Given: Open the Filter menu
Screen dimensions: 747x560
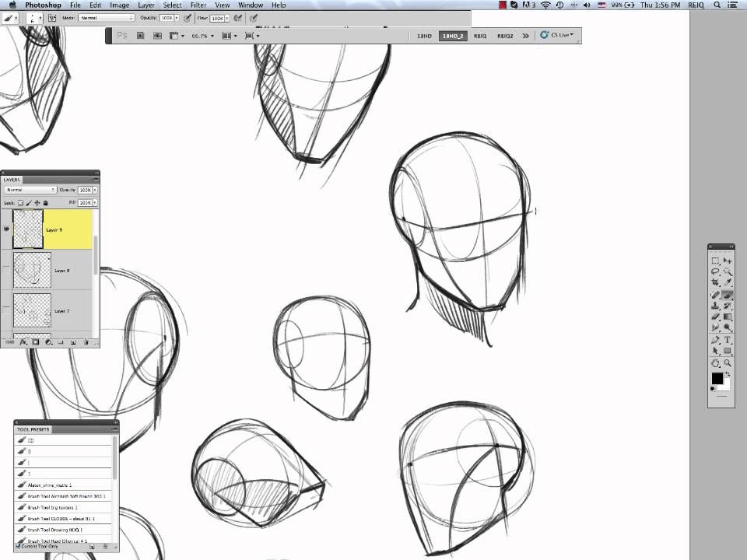Looking at the screenshot, I should point(198,5).
